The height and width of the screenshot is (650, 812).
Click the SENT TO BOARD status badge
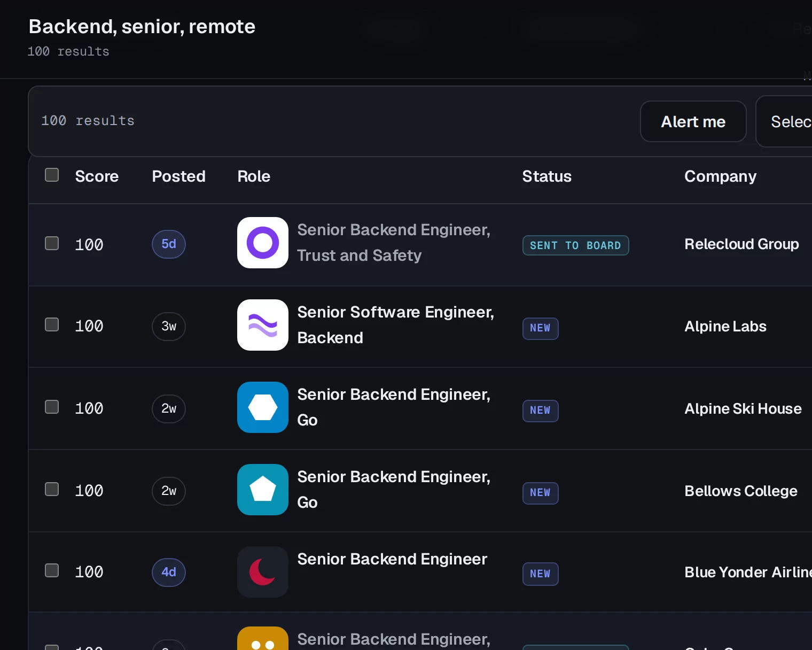(x=575, y=245)
